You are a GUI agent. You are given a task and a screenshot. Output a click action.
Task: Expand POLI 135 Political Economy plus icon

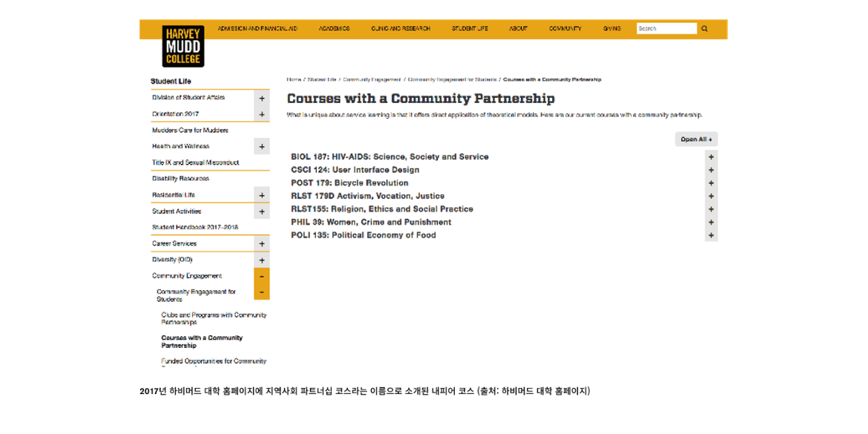click(x=711, y=235)
